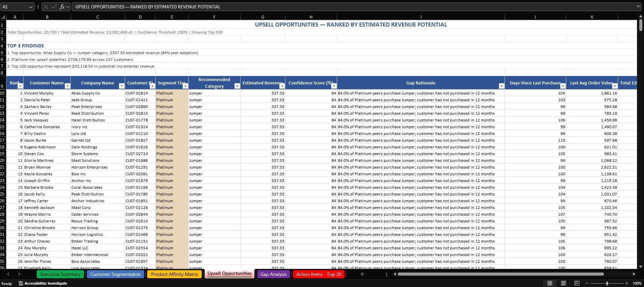Click the Select All corner triangle
Viewport: 644px width, 287px height.
[x=3, y=17]
